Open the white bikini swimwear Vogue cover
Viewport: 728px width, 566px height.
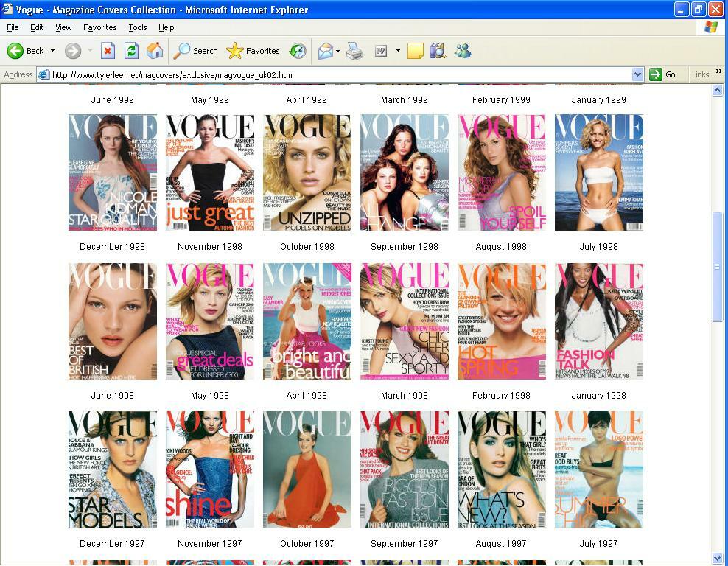pos(599,172)
